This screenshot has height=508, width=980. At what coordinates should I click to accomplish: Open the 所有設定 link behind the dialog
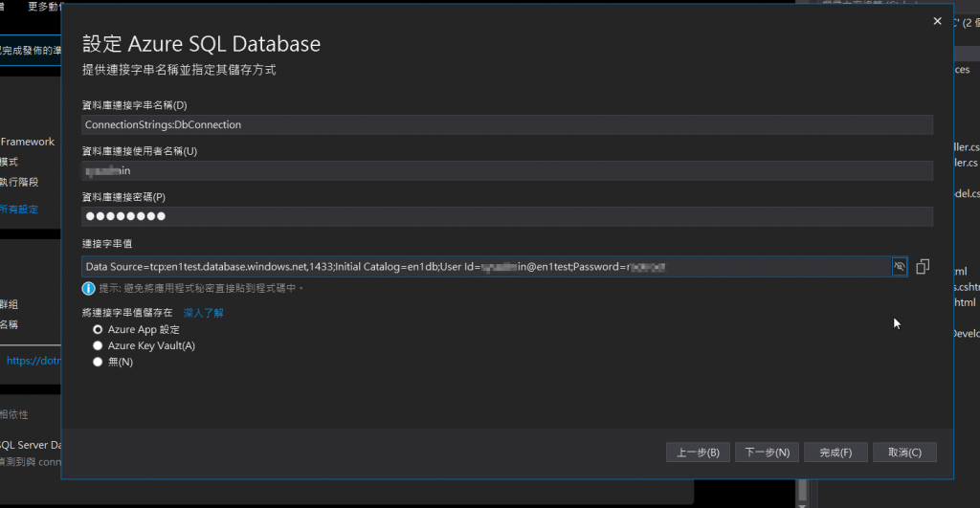(19, 209)
